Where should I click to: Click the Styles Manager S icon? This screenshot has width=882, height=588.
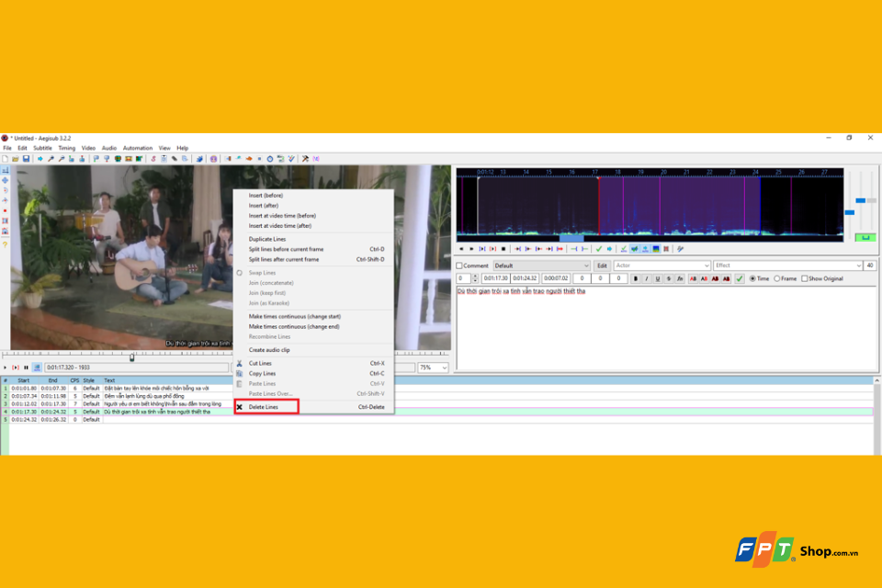point(153,159)
